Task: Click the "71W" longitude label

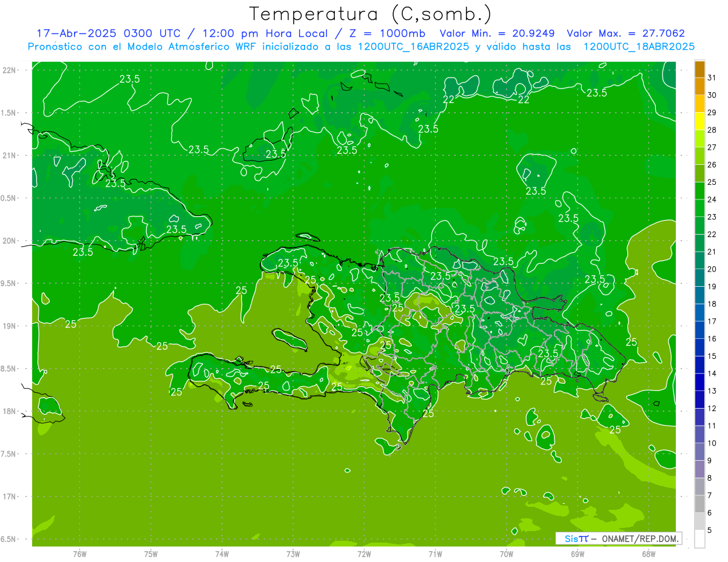Action: 435,554
